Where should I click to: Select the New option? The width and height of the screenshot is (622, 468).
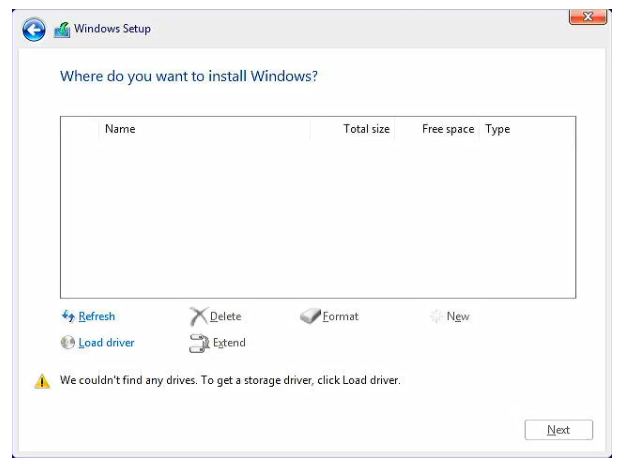tap(458, 316)
